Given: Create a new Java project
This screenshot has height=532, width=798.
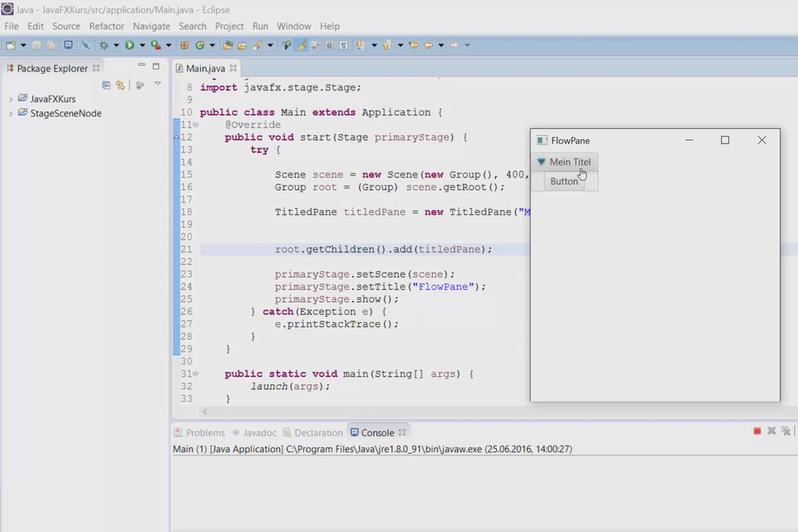Looking at the screenshot, I should pyautogui.click(x=184, y=45).
